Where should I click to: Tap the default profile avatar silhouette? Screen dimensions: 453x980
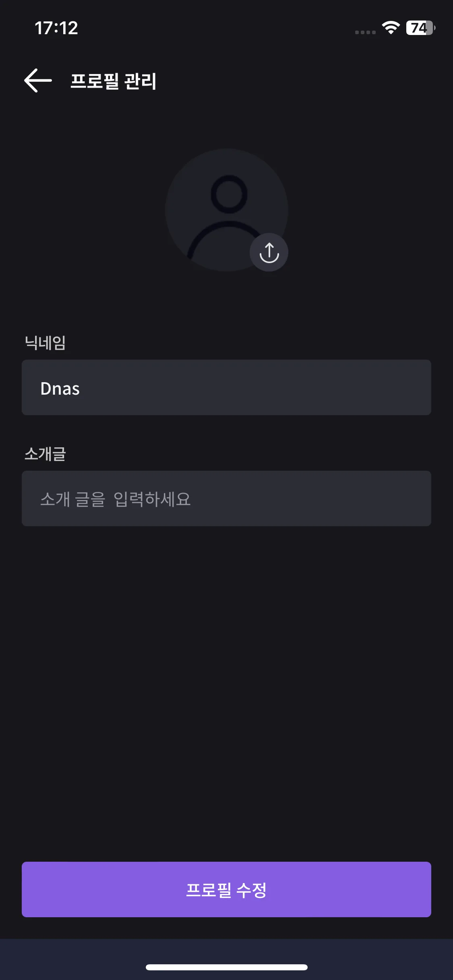[x=226, y=210]
